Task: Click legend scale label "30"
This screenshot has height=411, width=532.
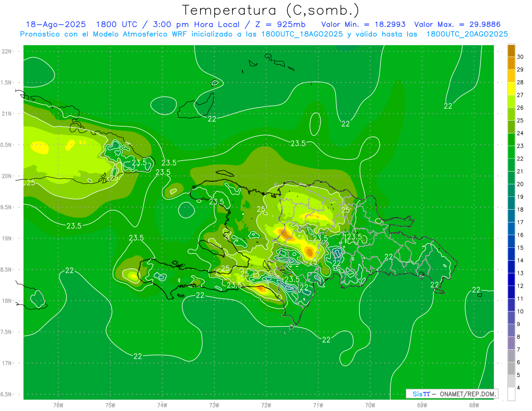Action: point(520,57)
